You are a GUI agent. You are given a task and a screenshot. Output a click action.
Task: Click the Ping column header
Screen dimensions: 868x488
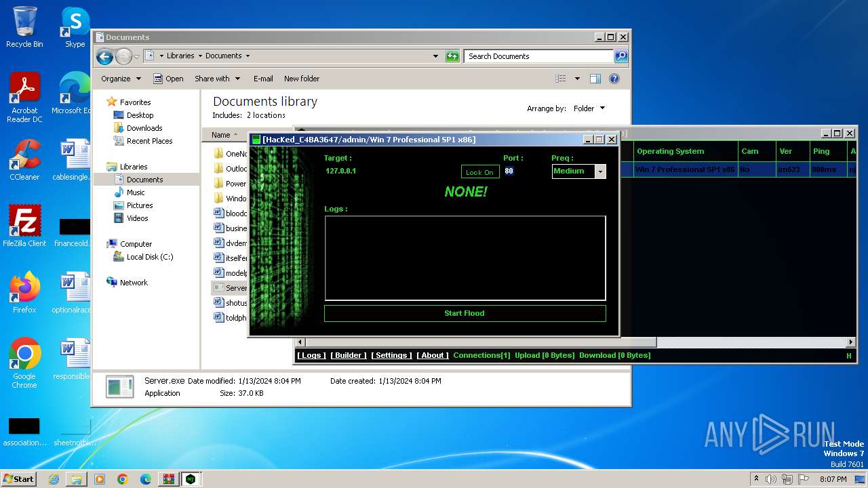pos(828,151)
